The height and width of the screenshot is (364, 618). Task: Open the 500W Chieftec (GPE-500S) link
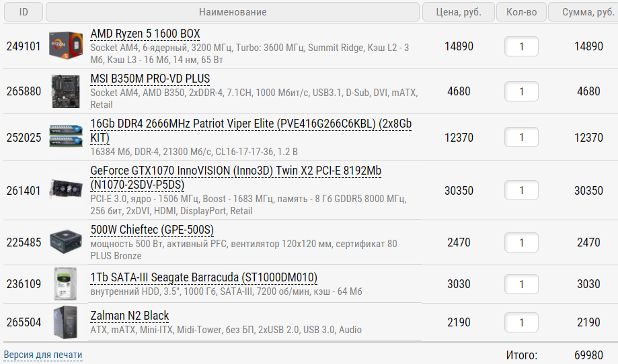pos(152,230)
